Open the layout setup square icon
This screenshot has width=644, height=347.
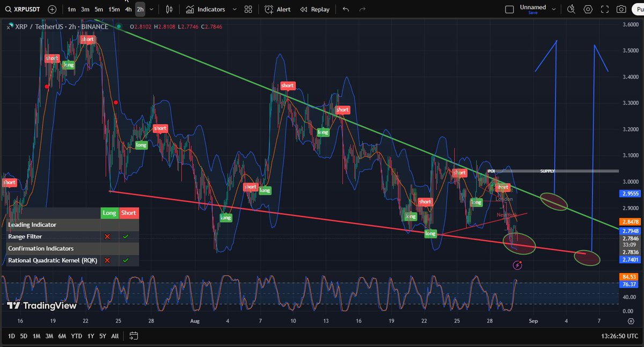(x=509, y=9)
